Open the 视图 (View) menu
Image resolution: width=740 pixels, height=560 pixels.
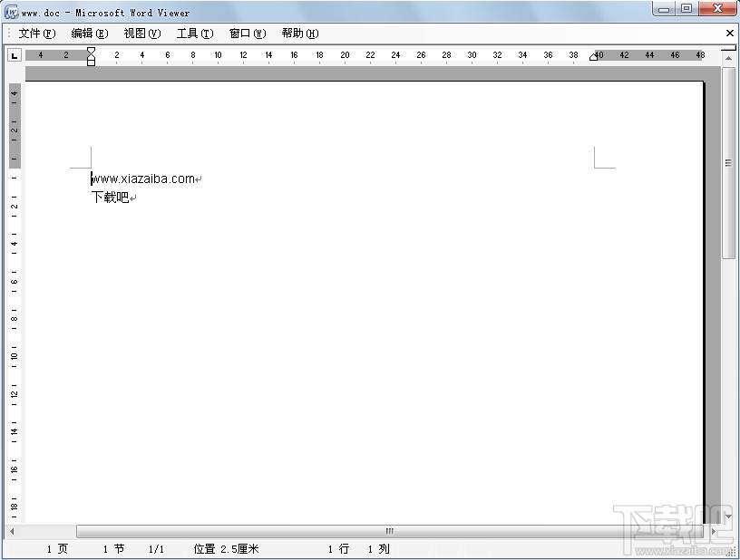coord(141,33)
